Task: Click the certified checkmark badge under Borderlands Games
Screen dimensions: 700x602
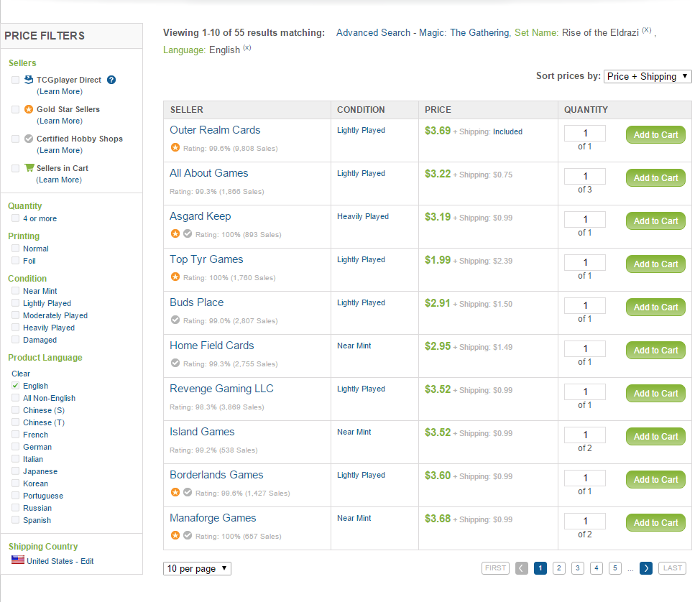Action: point(188,492)
